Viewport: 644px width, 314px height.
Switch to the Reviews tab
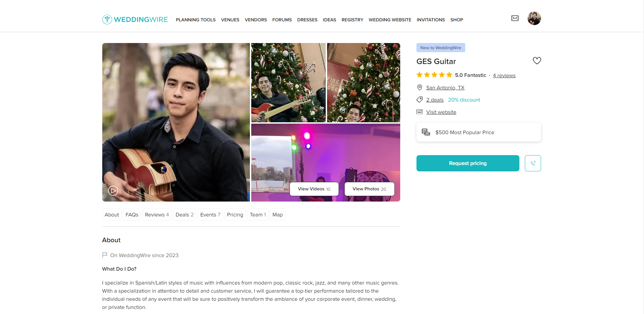[157, 214]
